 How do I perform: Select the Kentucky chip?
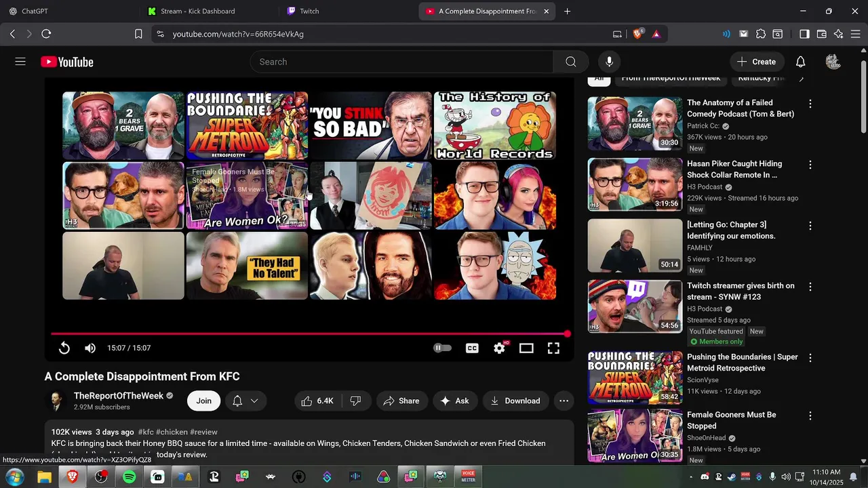point(761,78)
